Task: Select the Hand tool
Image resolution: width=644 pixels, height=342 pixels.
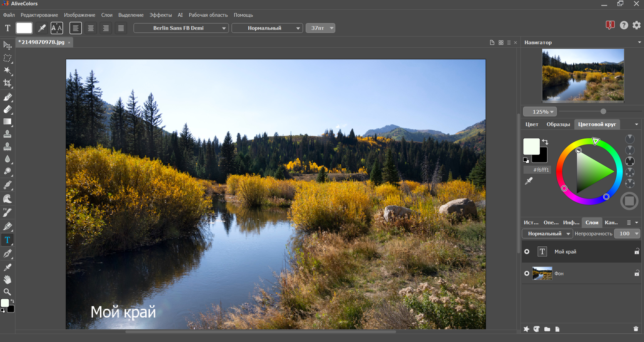Action: [x=7, y=280]
